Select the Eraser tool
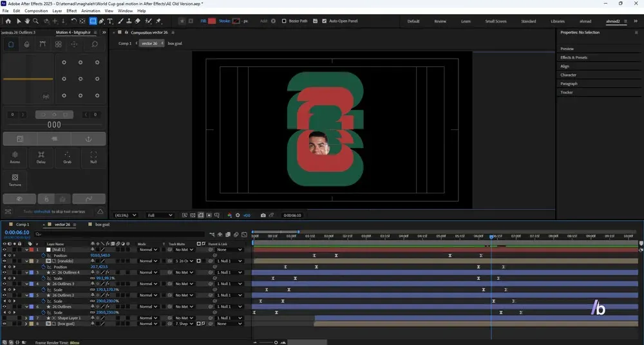Viewport: 644px width, 345px height. click(x=138, y=21)
